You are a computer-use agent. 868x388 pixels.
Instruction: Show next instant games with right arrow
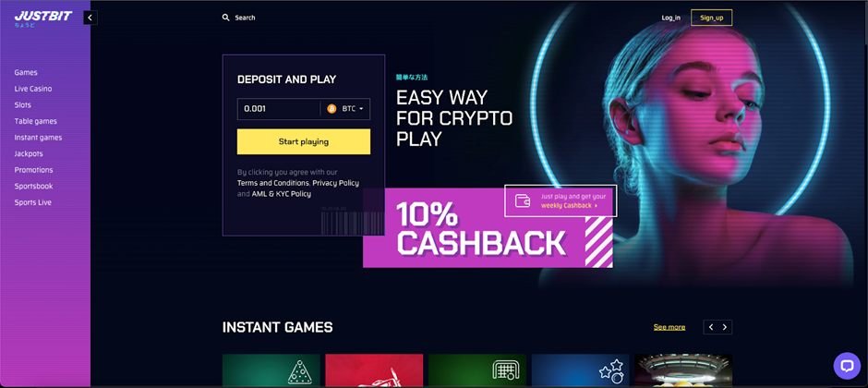[x=725, y=327]
